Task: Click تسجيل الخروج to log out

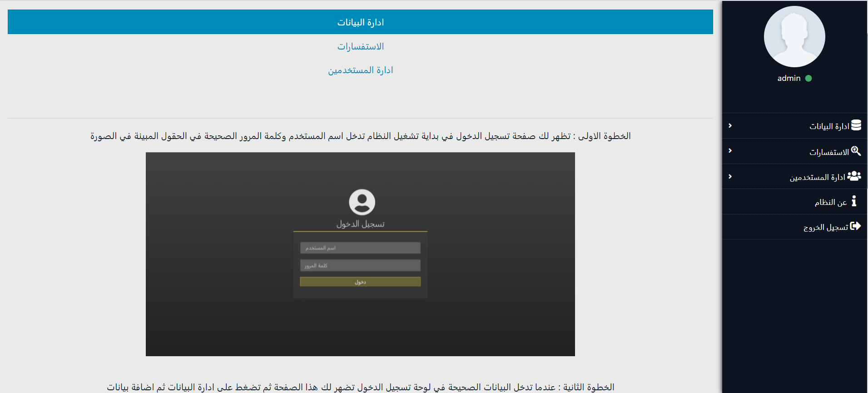Action: (825, 227)
